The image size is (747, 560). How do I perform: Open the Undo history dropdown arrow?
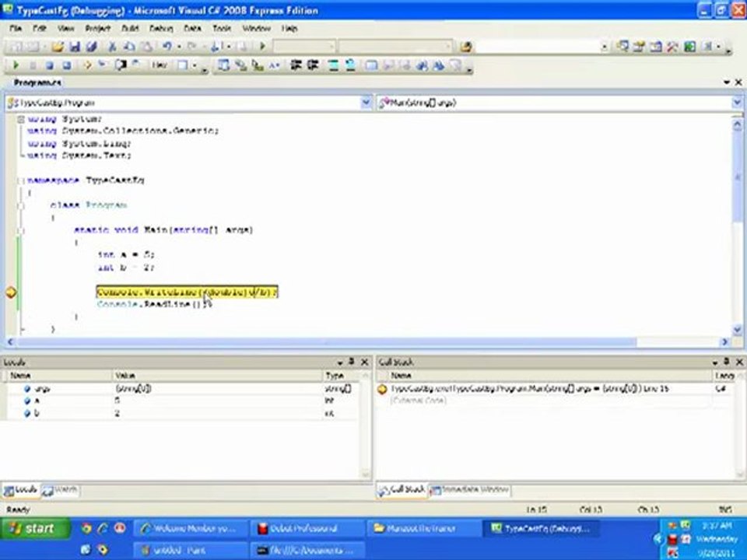179,47
